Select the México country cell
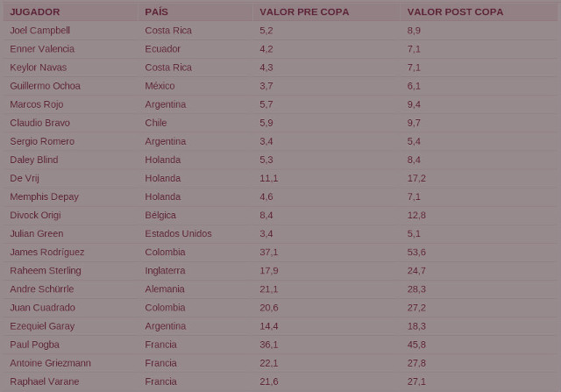 160,86
